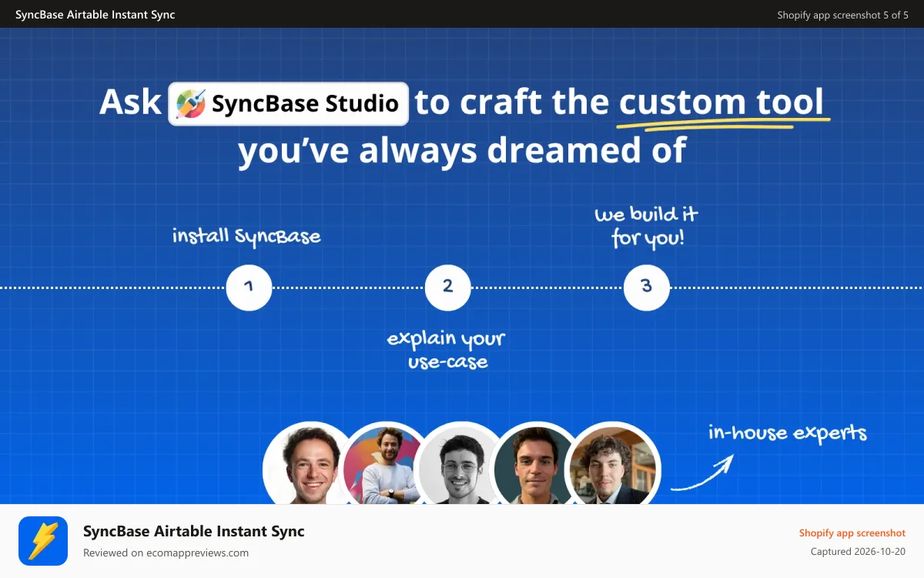Screen dimensions: 924x578
Task: Click "Reviewed on ecomappreviews.com" text
Action: 166,553
